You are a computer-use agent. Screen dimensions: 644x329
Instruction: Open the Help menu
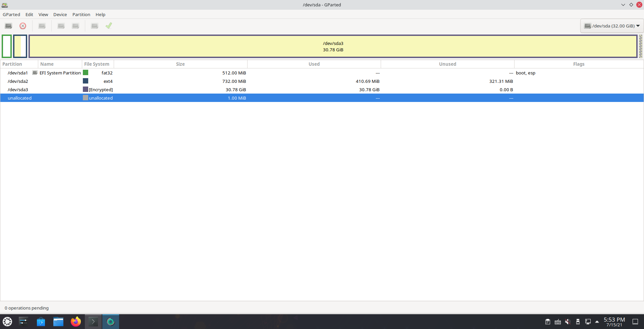coord(100,14)
